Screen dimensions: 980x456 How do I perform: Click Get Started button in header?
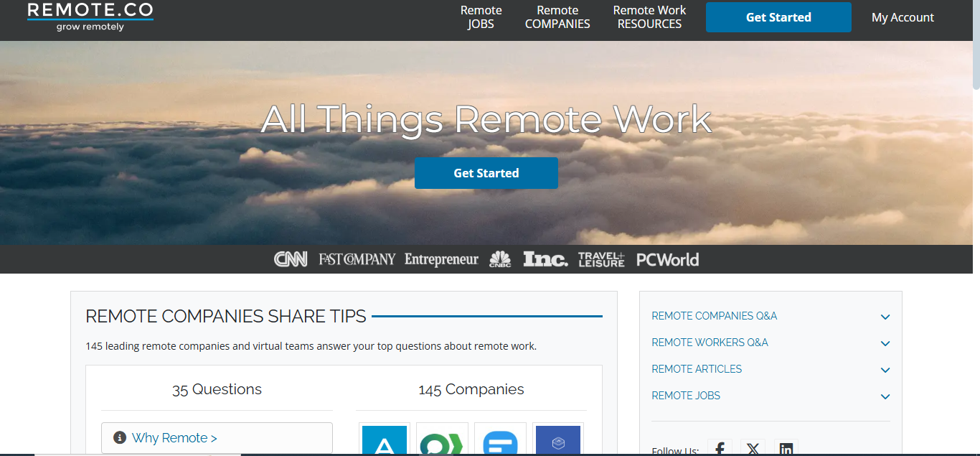coord(778,17)
